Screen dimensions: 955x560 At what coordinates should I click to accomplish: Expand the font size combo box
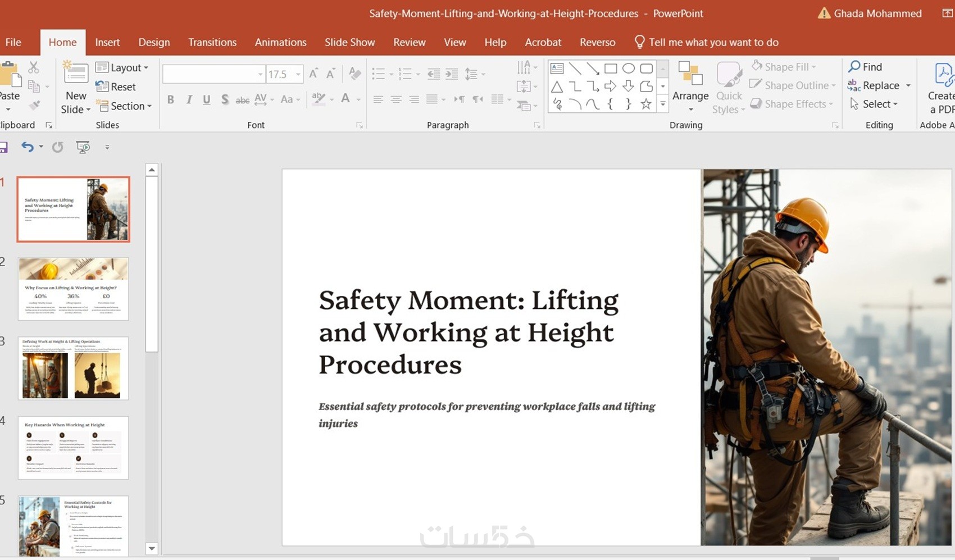click(x=298, y=74)
